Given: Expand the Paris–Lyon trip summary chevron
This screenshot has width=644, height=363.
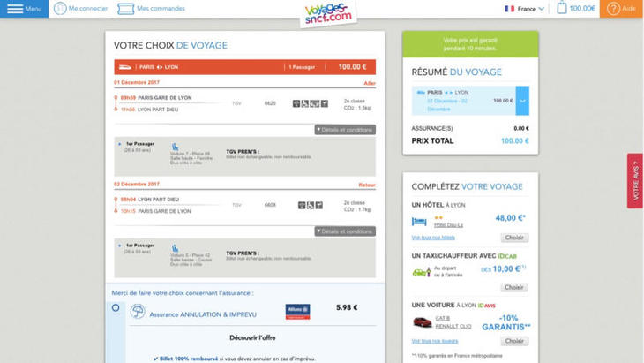Looking at the screenshot, I should [x=522, y=101].
